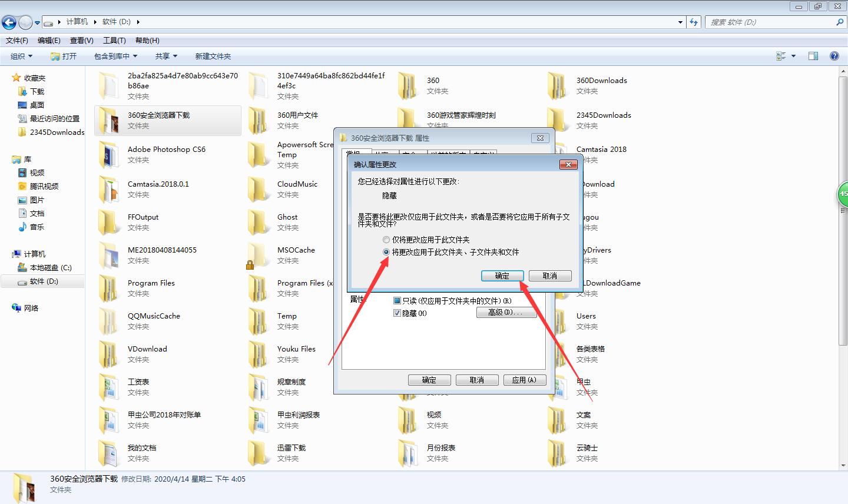Image resolution: width=848 pixels, height=504 pixels.
Task: Select the FFOutput folder icon
Action: (x=108, y=222)
